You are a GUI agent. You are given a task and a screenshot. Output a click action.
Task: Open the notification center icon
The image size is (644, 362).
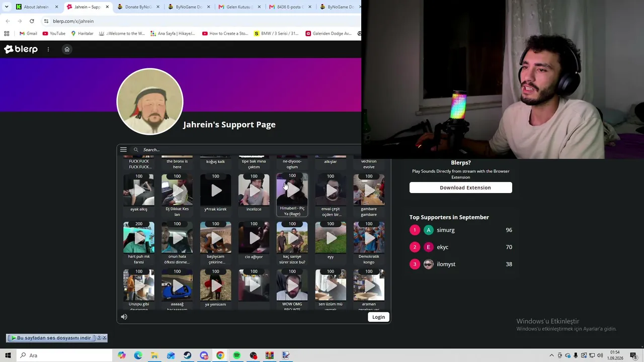click(x=633, y=355)
